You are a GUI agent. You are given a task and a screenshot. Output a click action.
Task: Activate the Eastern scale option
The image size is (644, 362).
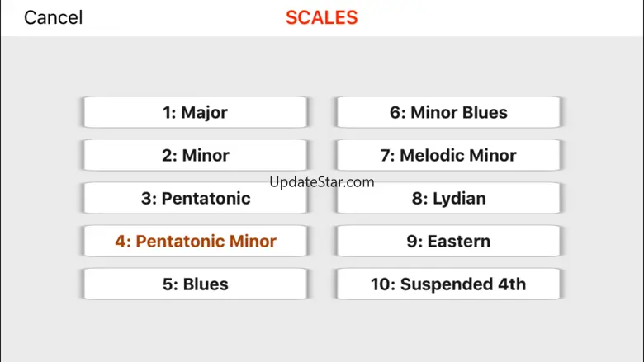(448, 241)
